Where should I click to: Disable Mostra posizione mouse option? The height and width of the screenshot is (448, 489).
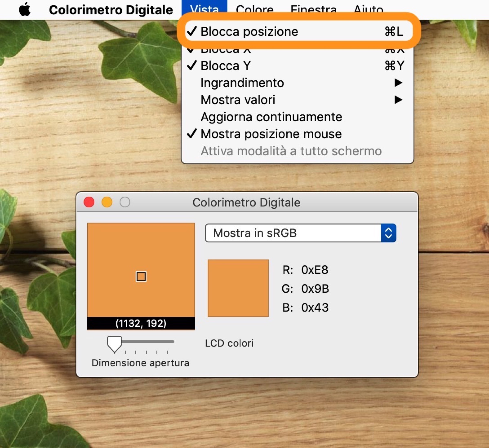coord(271,134)
